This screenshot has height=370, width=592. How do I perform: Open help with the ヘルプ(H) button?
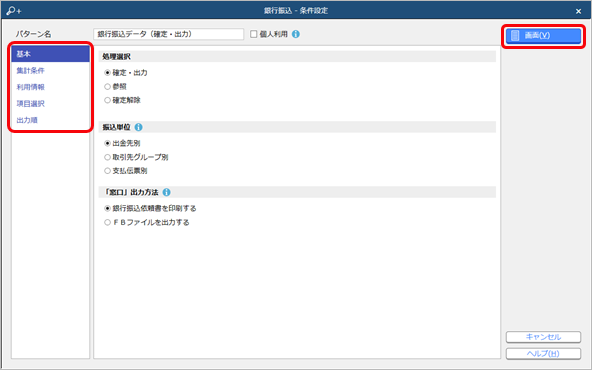tap(543, 353)
